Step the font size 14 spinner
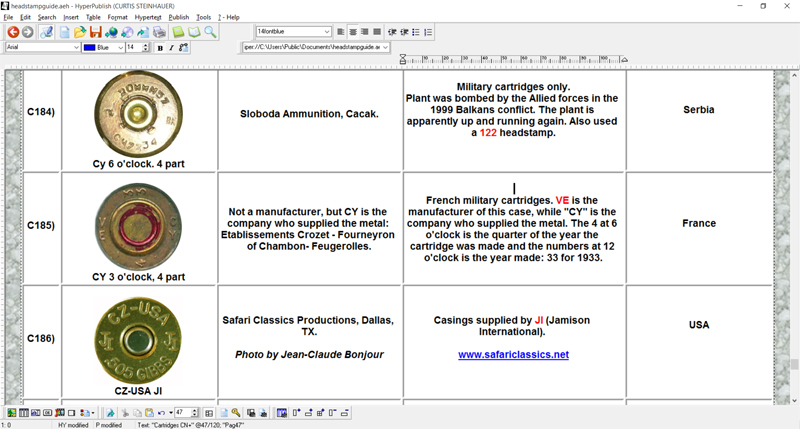The width and height of the screenshot is (800, 429). click(145, 47)
